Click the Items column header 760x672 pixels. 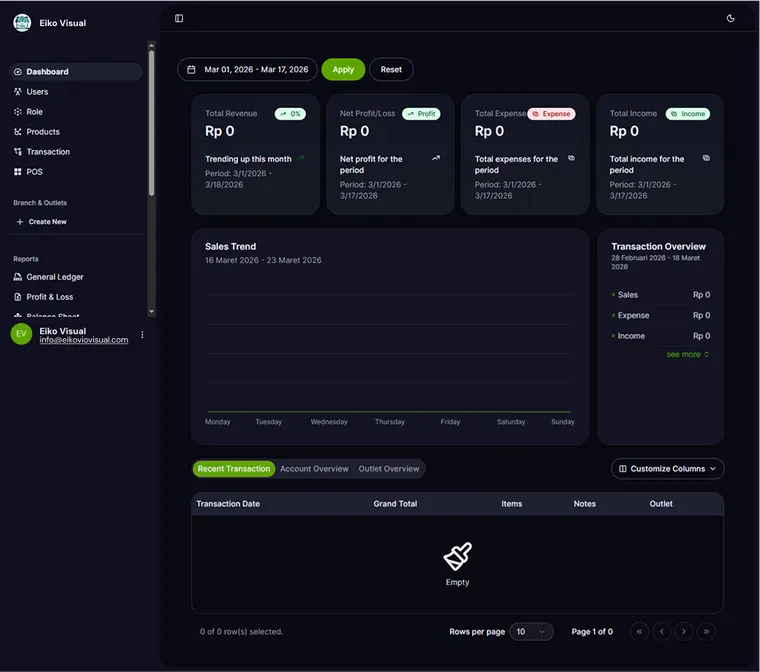512,504
